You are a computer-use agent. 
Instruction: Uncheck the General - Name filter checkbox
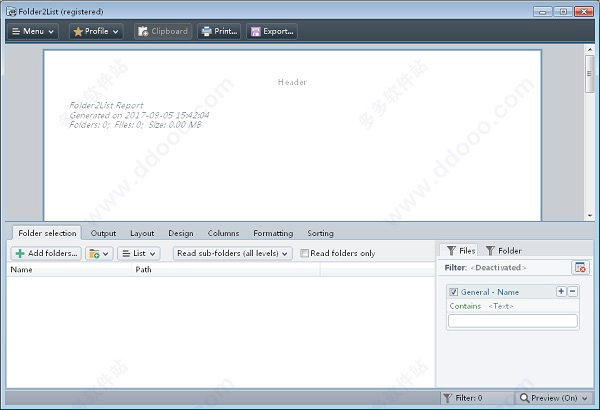click(453, 292)
